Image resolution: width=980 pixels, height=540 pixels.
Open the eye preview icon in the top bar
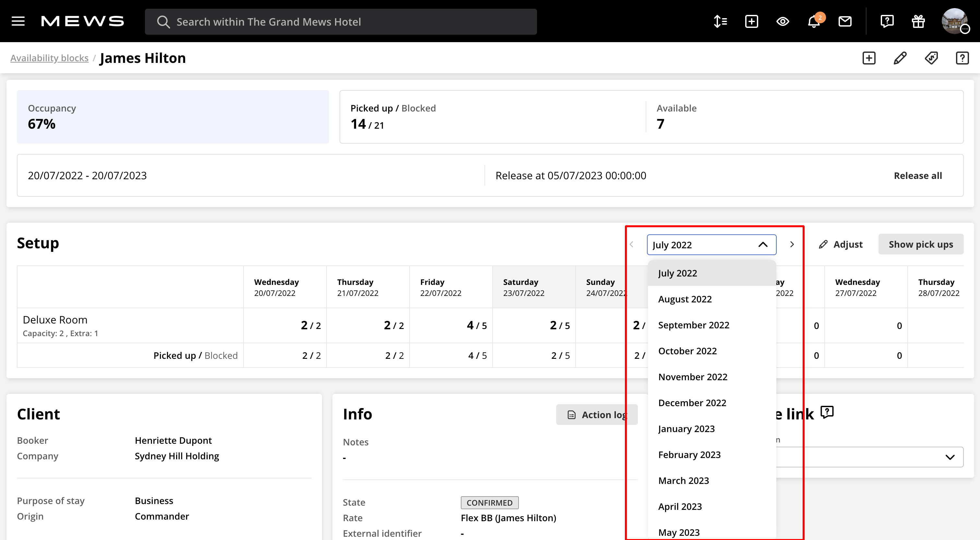pos(783,21)
